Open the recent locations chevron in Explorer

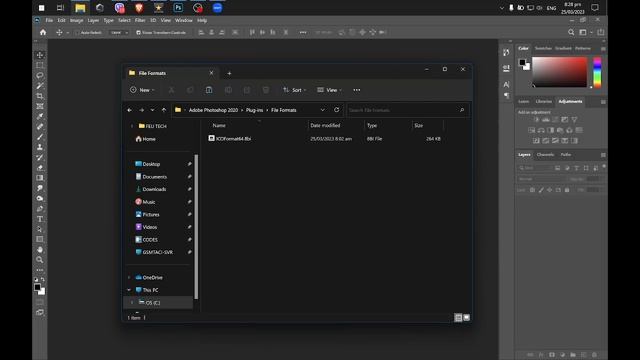(152, 110)
